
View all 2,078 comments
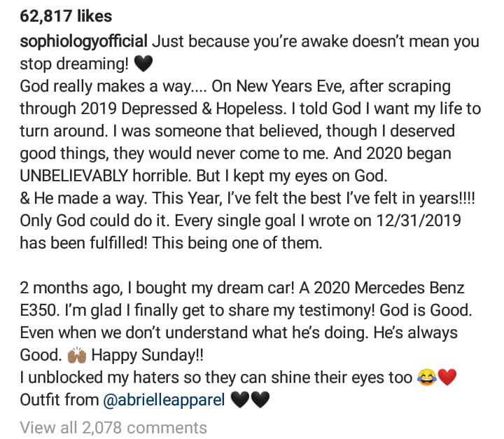[113, 427]
